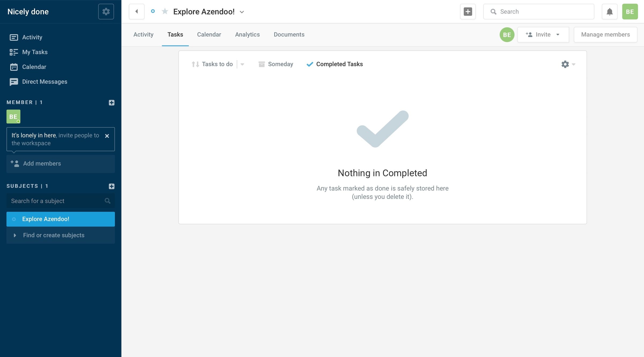Click Manage members button
The image size is (644, 357).
[x=605, y=35]
